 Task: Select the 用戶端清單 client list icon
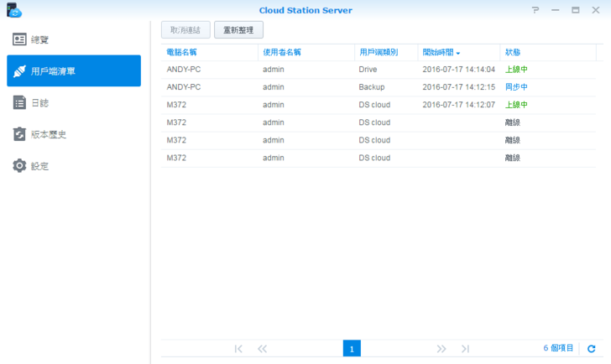19,71
